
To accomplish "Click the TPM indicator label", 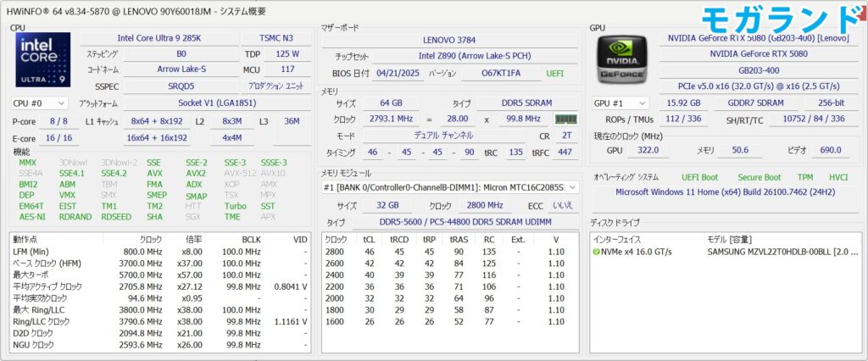I will (x=804, y=177).
